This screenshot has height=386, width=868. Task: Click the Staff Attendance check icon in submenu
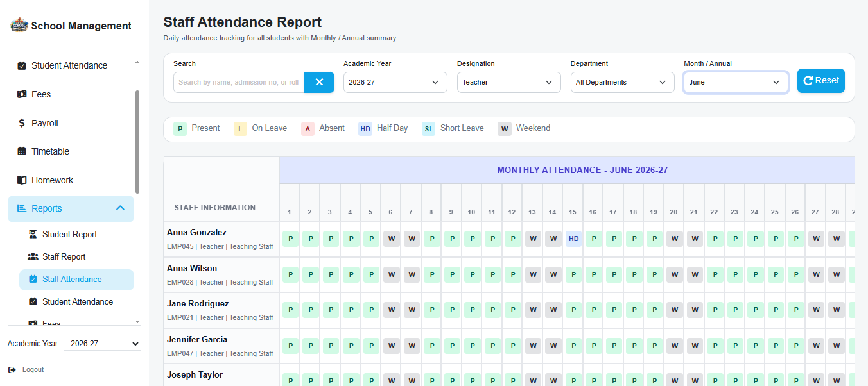pos(33,279)
